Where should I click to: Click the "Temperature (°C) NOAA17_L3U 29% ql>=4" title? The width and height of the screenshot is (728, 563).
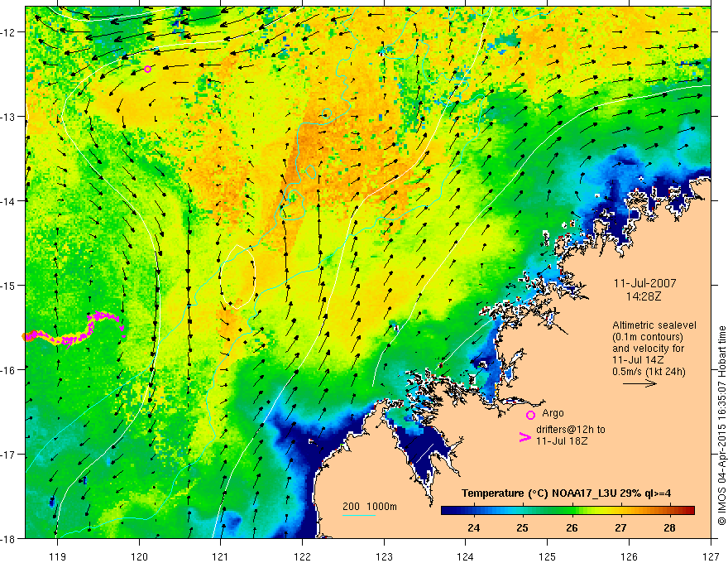566,493
